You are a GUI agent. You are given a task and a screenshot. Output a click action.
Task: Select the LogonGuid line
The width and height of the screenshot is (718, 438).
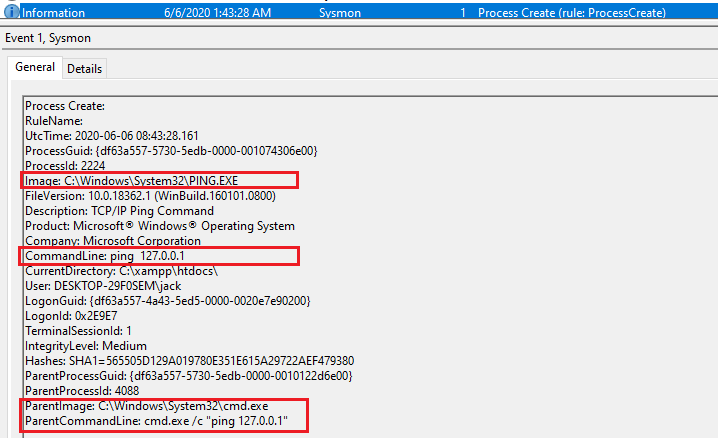click(x=168, y=301)
